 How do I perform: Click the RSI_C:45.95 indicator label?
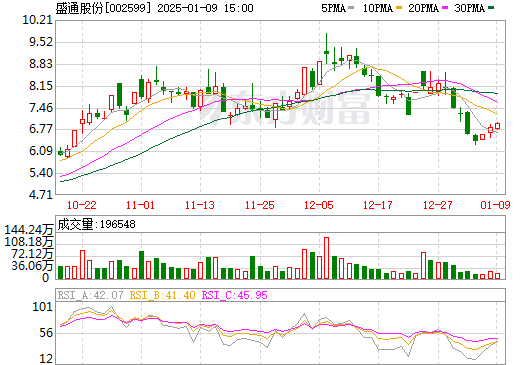[235, 295]
